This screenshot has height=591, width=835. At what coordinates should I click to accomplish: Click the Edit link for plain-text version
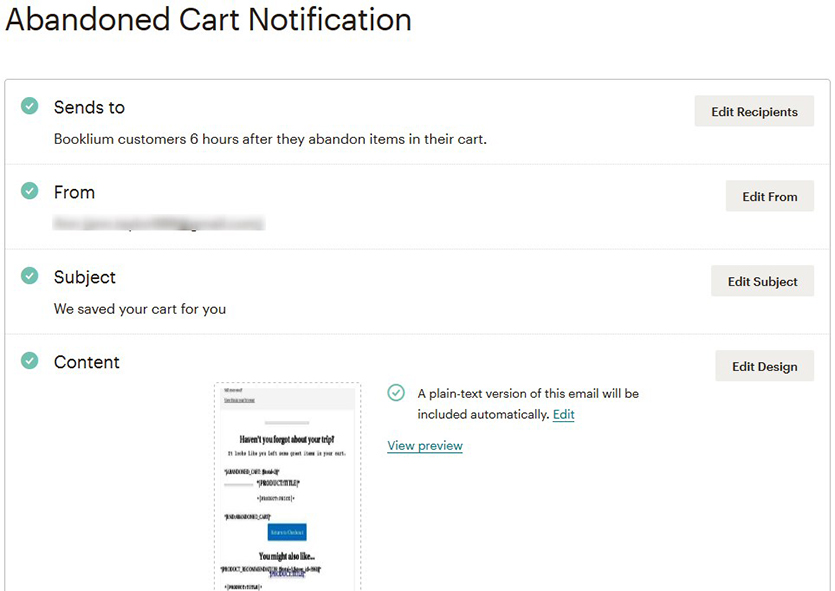click(563, 414)
